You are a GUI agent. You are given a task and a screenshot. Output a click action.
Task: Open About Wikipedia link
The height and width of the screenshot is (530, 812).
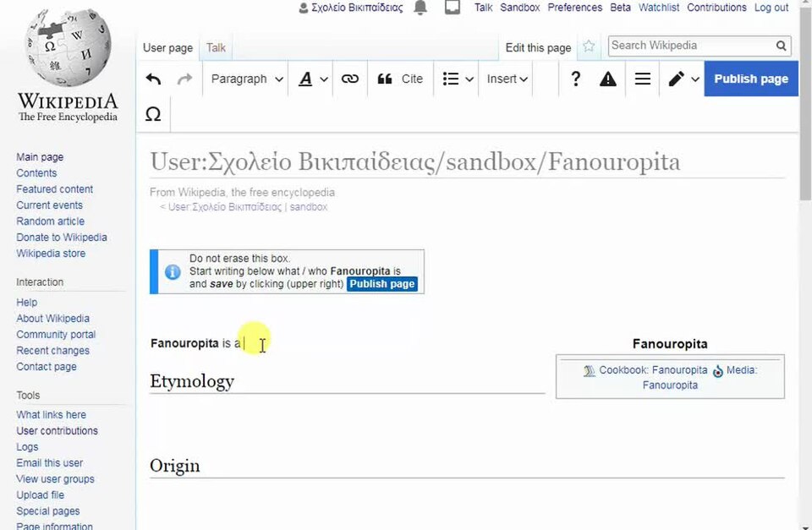52,319
